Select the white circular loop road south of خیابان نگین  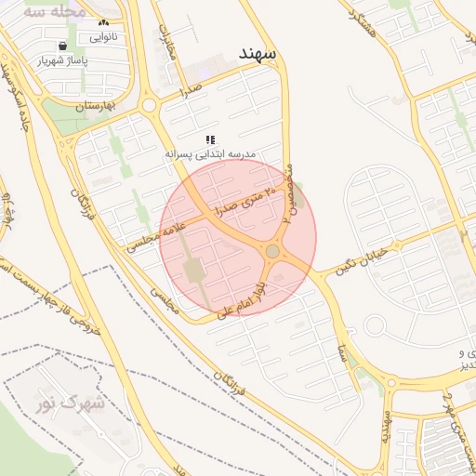click(375, 326)
